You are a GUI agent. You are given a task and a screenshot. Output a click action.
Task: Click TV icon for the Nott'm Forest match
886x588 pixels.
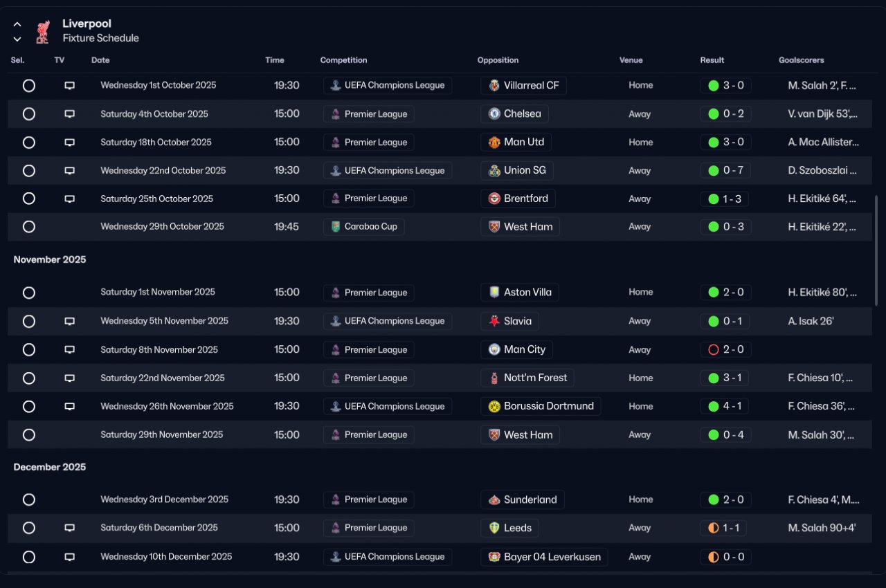tap(69, 378)
